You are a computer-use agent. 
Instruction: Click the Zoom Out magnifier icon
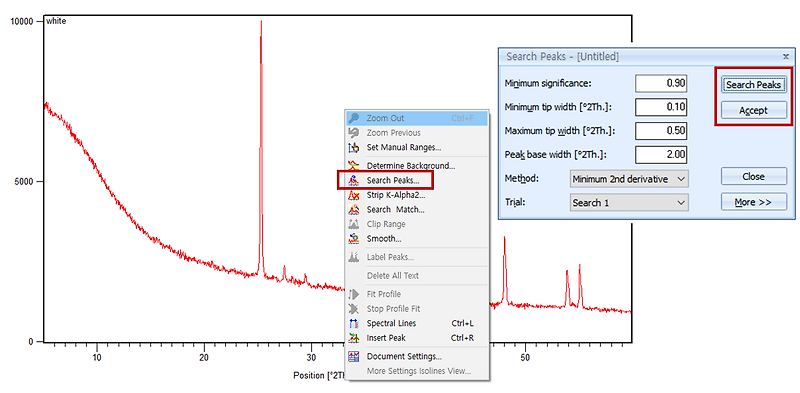tap(354, 118)
